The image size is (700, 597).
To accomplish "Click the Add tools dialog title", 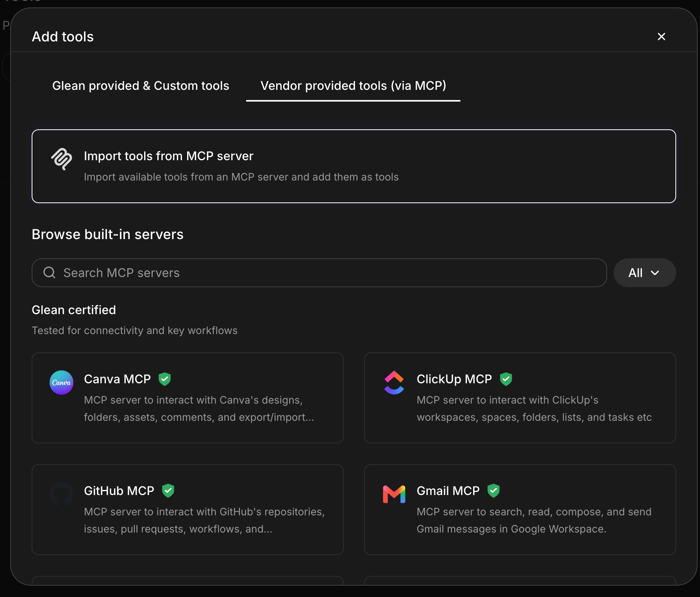I will pyautogui.click(x=63, y=37).
